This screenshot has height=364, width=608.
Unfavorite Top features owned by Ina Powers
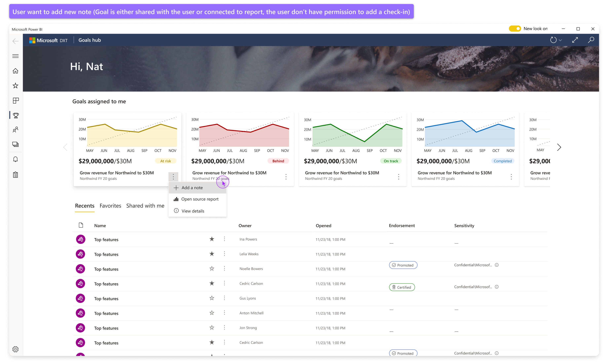(x=212, y=239)
